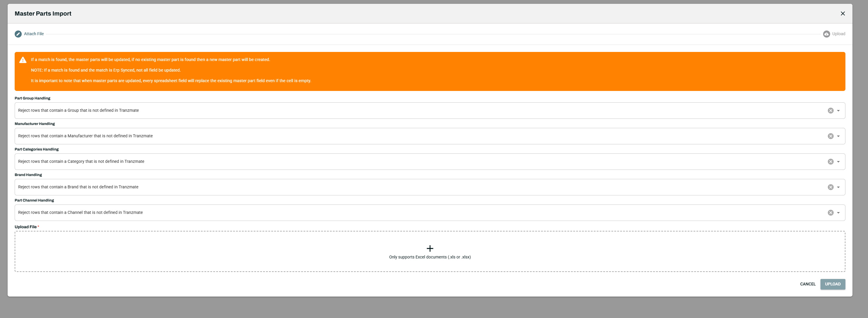The height and width of the screenshot is (318, 868).
Task: Click the UPLOAD button
Action: point(832,284)
